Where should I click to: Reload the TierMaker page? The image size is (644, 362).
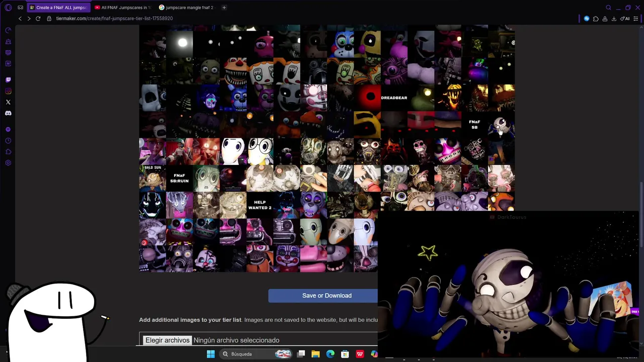pyautogui.click(x=38, y=19)
